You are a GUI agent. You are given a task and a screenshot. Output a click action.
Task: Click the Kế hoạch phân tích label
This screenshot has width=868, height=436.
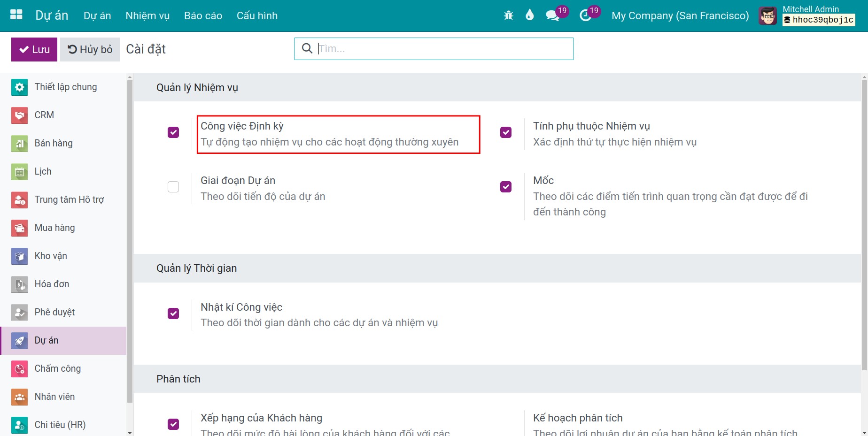pos(578,418)
